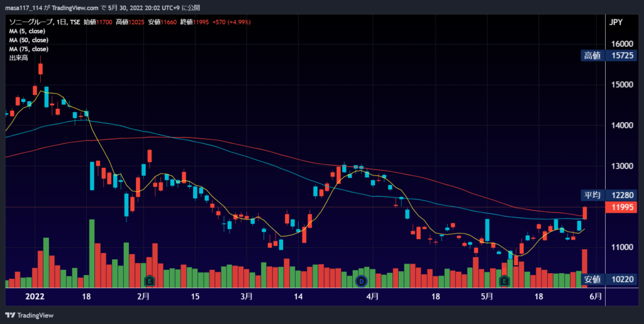Click the 5月 date on time axis
This screenshot has height=324, width=644.
[x=487, y=296]
